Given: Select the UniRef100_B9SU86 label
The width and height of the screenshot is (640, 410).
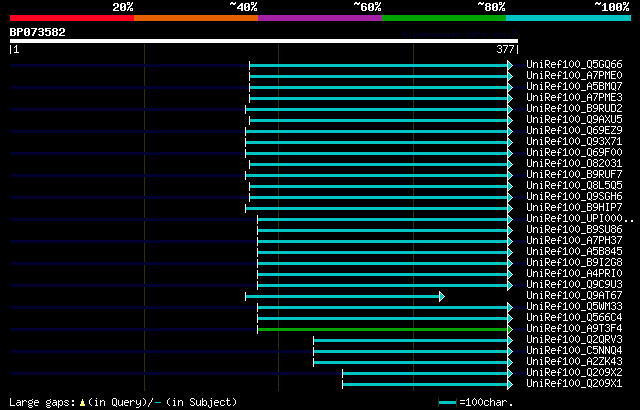Looking at the screenshot, I should 574,230.
